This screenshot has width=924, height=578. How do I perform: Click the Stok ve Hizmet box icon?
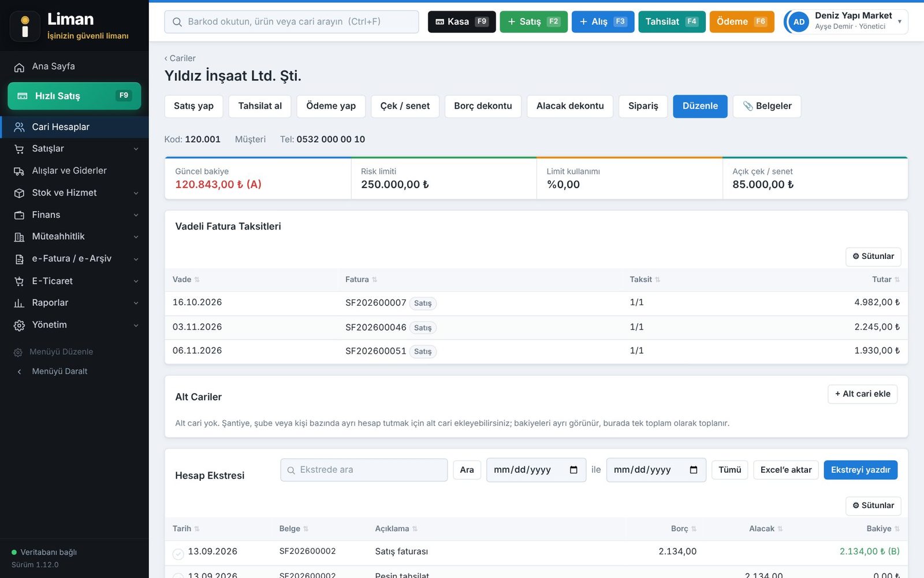coord(19,193)
